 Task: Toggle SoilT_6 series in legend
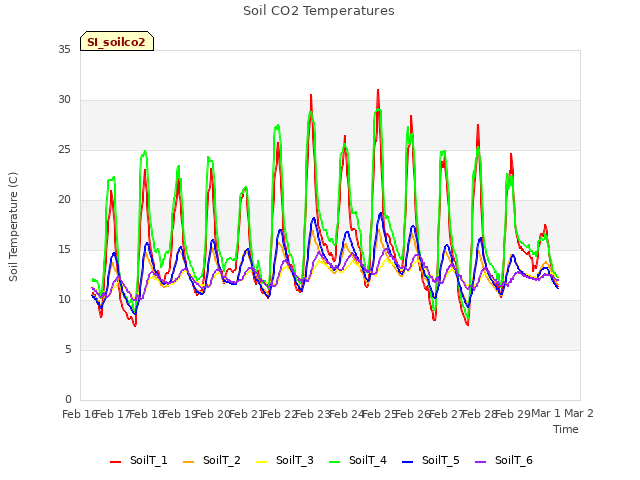pyautogui.click(x=504, y=460)
